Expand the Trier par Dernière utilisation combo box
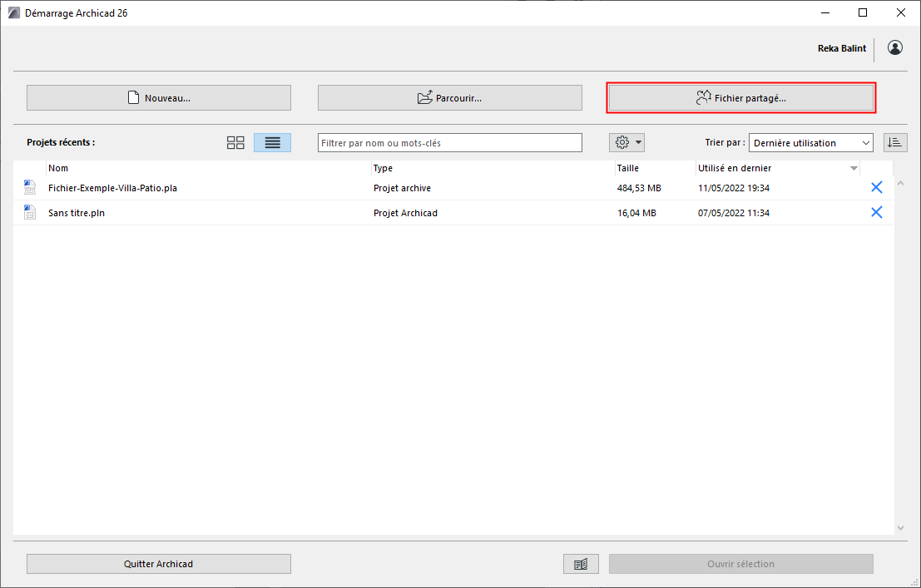 (x=811, y=143)
